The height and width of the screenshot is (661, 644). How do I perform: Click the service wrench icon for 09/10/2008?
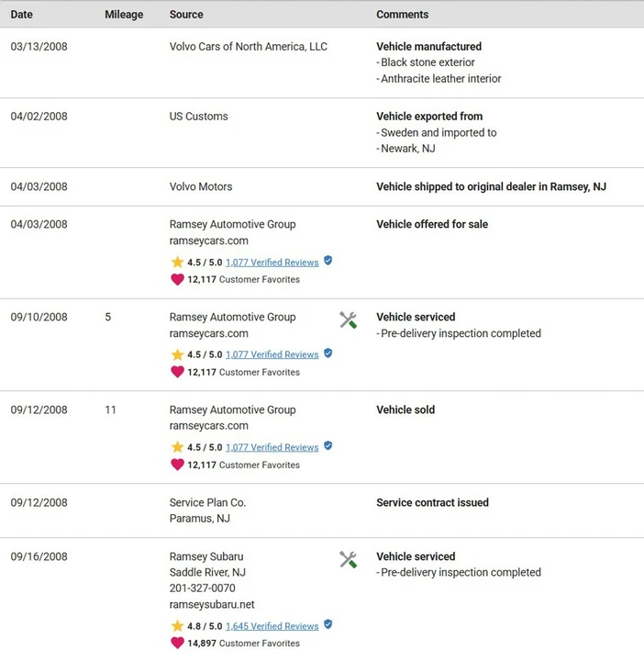(348, 320)
